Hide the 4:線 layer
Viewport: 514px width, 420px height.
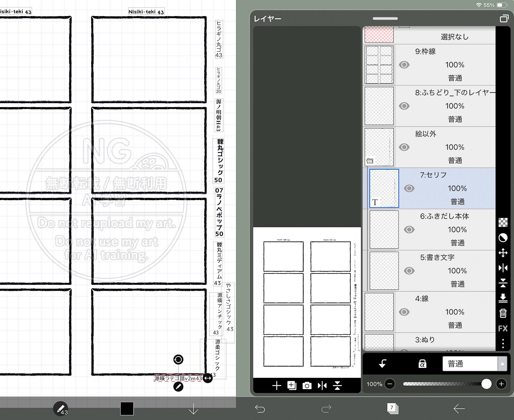pos(404,312)
